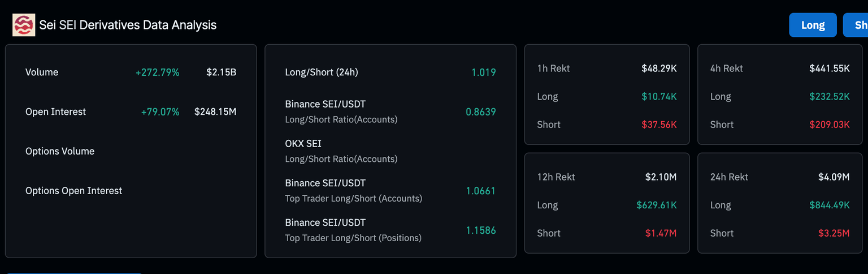Select the Options Volume label
Image resolution: width=868 pixels, height=274 pixels.
tap(60, 151)
